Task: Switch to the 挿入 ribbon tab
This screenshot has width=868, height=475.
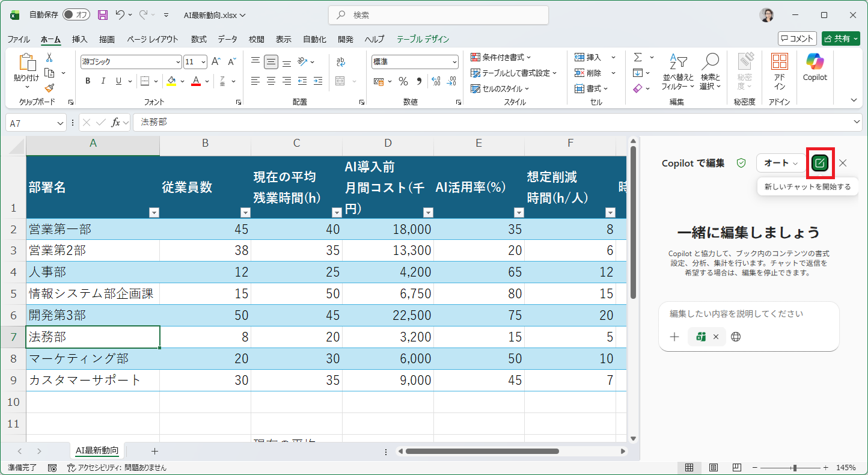Action: click(x=79, y=39)
